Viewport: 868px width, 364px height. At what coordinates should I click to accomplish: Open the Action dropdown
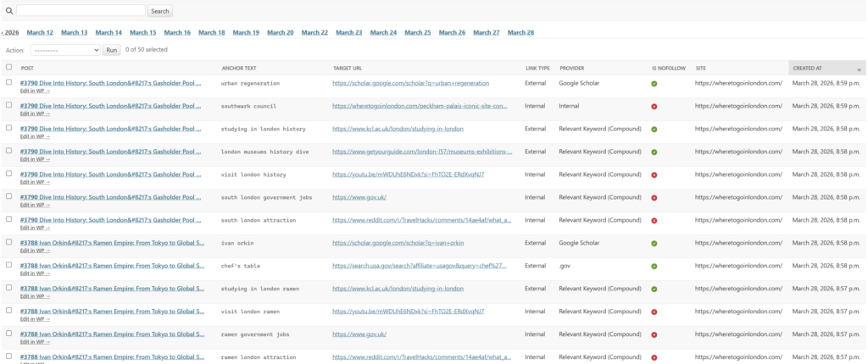click(65, 50)
